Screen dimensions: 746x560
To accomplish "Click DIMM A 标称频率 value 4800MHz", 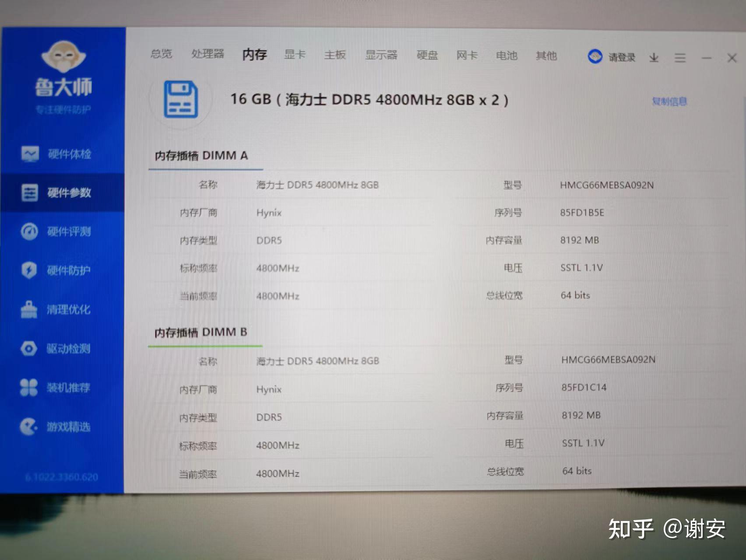I will (278, 268).
